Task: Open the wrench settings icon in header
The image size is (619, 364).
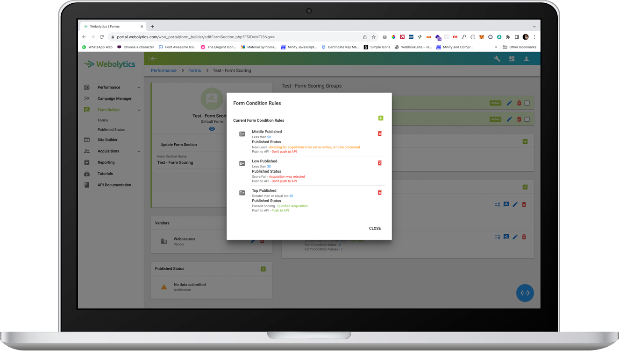Action: tap(497, 59)
